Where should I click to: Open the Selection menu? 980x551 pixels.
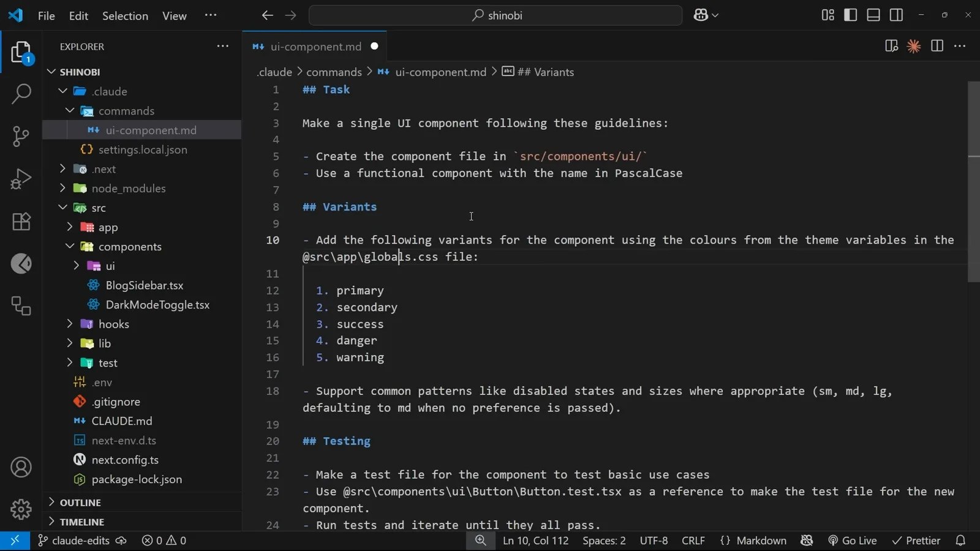[x=125, y=16]
